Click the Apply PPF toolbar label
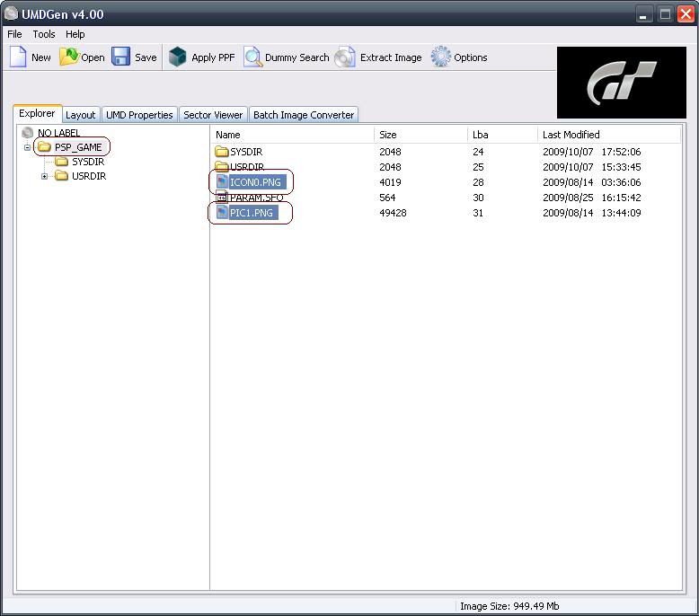 [213, 57]
